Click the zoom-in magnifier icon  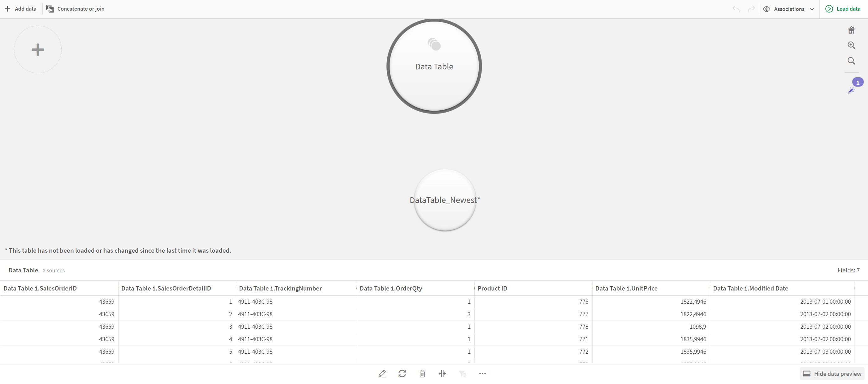click(852, 45)
